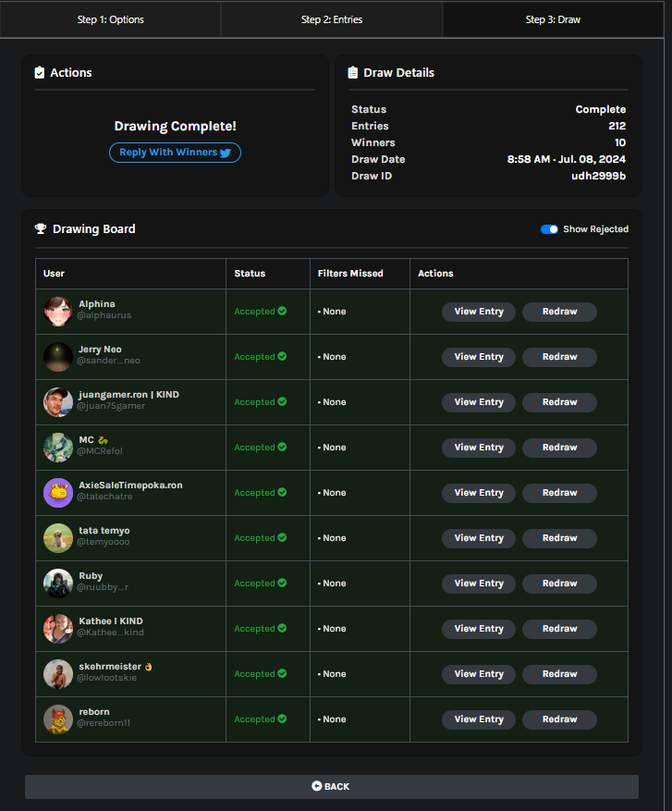Click the @lowlootskie handle
Viewport: 672px width, 811px height.
click(x=107, y=678)
